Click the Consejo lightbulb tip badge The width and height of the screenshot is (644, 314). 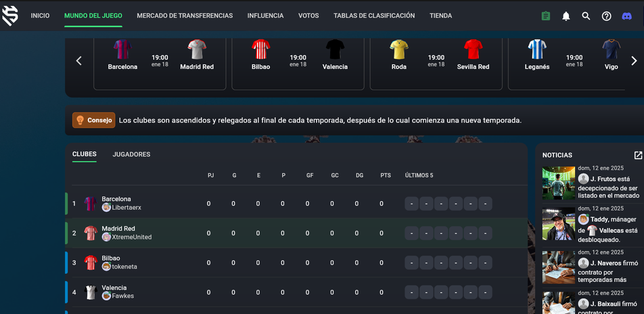tap(93, 120)
